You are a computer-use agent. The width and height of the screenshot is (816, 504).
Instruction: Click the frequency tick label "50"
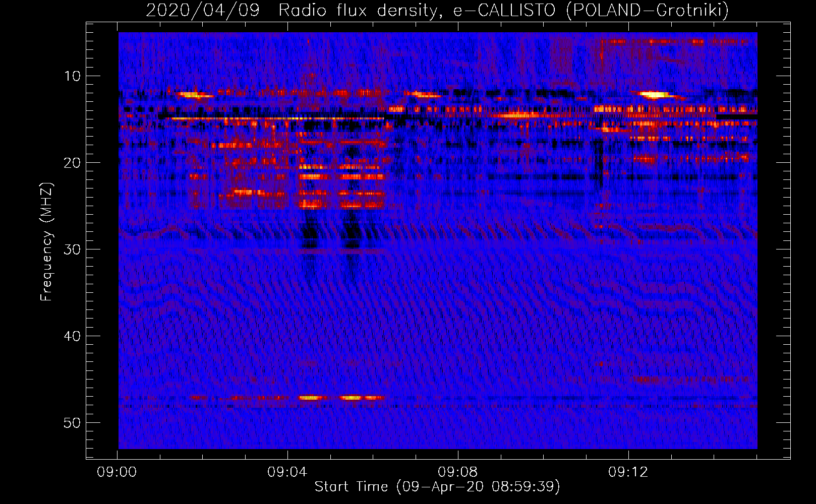pyautogui.click(x=72, y=423)
